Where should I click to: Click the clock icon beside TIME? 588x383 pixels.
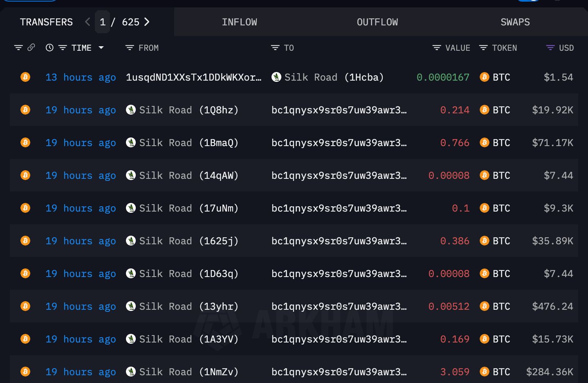pos(49,48)
